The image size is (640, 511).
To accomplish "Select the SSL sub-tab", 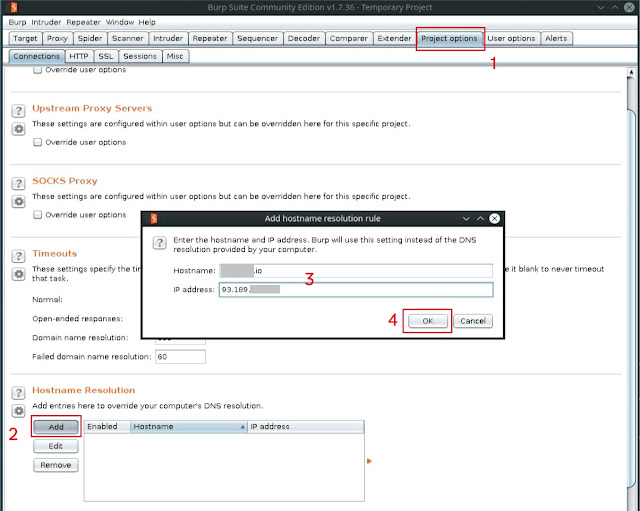I will [x=106, y=56].
